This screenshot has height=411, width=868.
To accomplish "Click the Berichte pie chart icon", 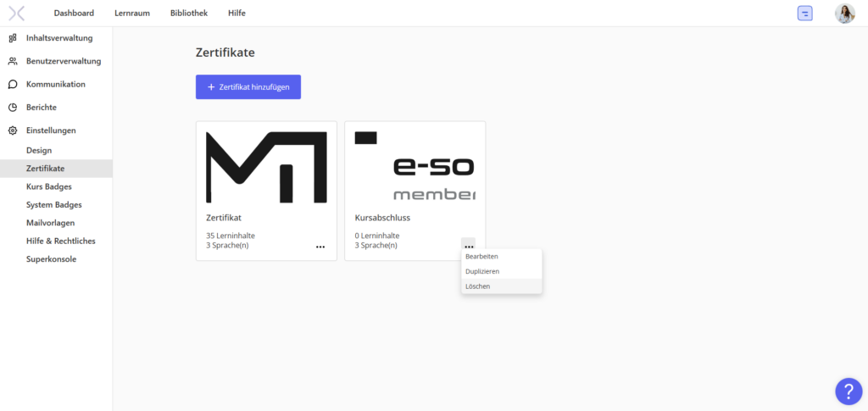I will point(13,108).
